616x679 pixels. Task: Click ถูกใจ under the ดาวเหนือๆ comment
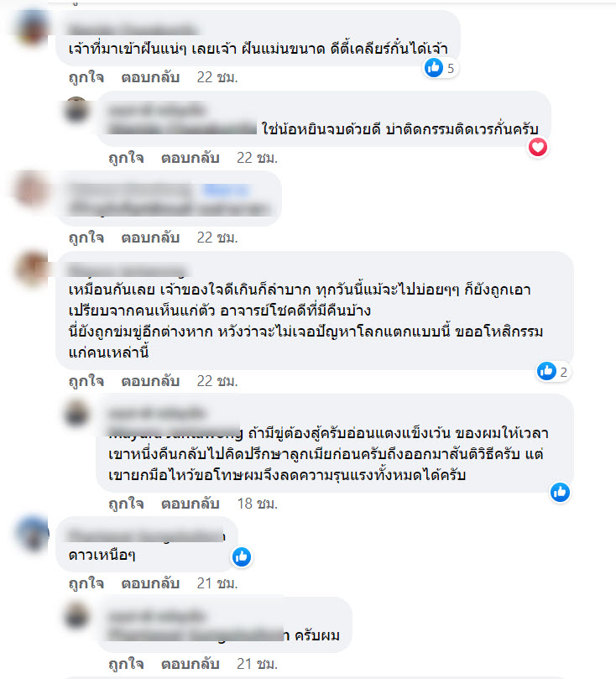86,583
